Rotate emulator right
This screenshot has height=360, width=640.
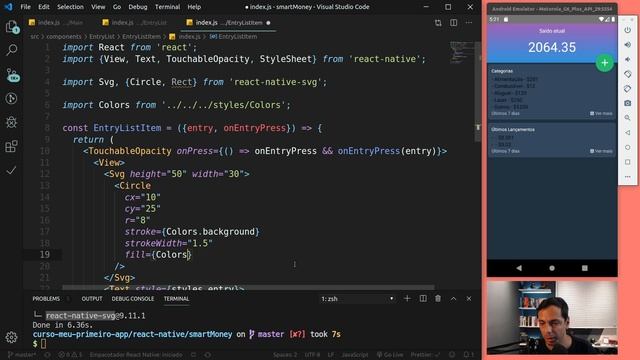click(x=628, y=89)
